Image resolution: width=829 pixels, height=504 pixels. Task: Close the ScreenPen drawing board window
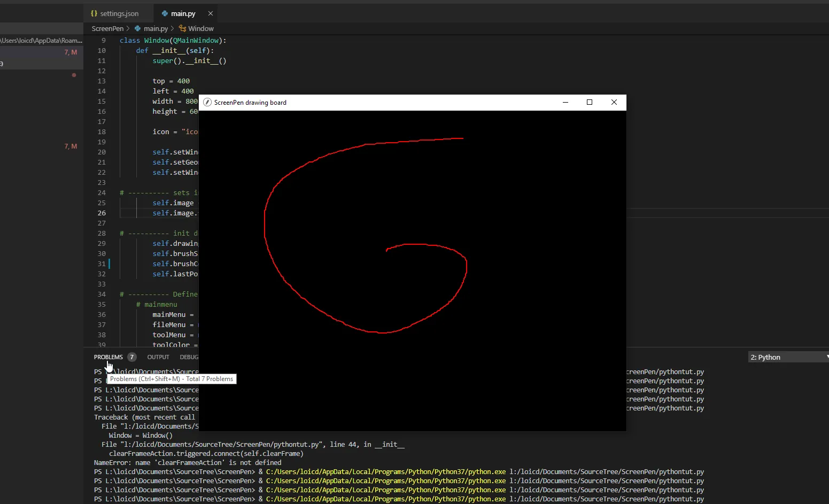[x=614, y=102]
